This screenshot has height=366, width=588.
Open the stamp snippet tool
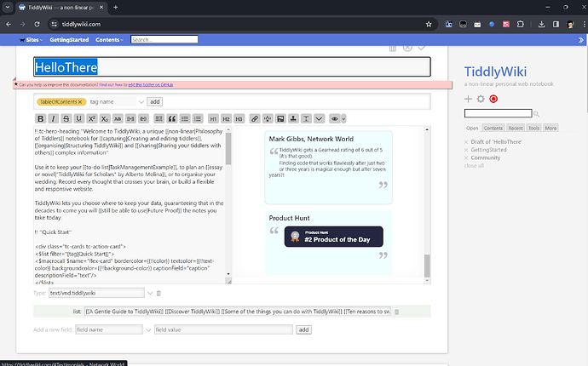[x=293, y=119]
